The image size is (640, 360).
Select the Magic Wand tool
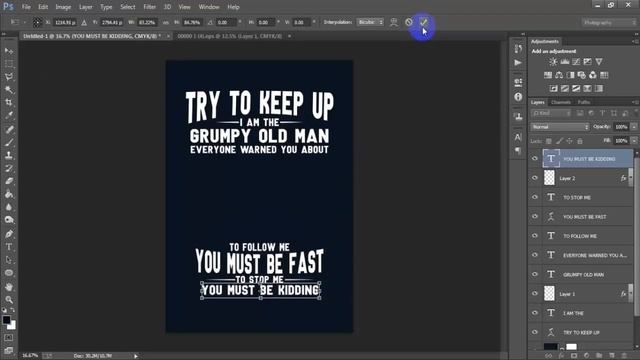9,89
